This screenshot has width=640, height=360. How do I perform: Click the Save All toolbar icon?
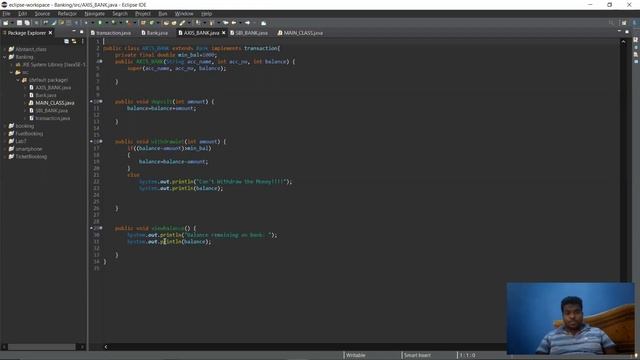pyautogui.click(x=27, y=23)
